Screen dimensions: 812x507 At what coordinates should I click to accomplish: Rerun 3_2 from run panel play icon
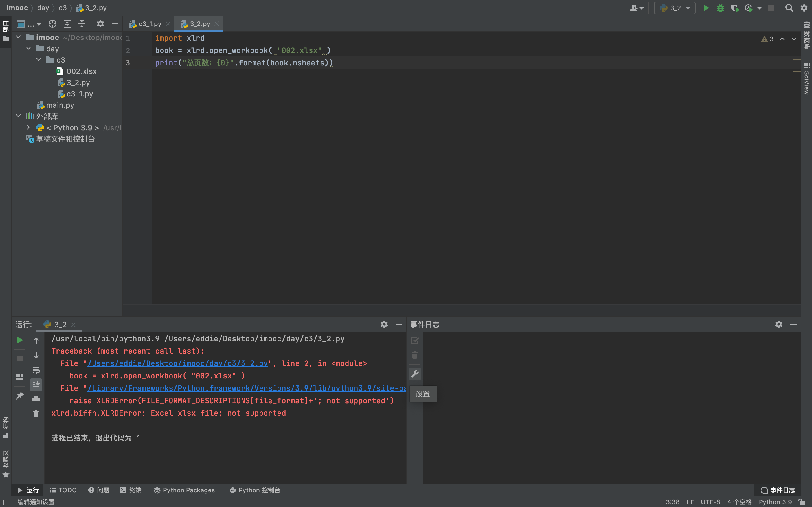click(x=20, y=340)
